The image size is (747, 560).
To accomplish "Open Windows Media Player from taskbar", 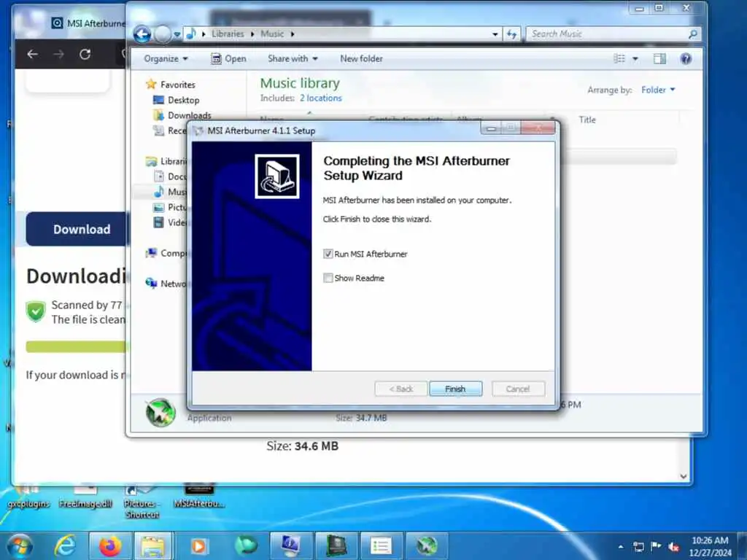I will click(x=199, y=546).
